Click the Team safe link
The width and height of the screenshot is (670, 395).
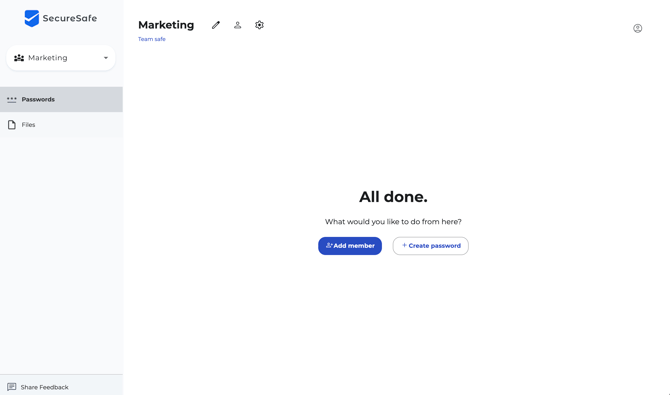152,39
